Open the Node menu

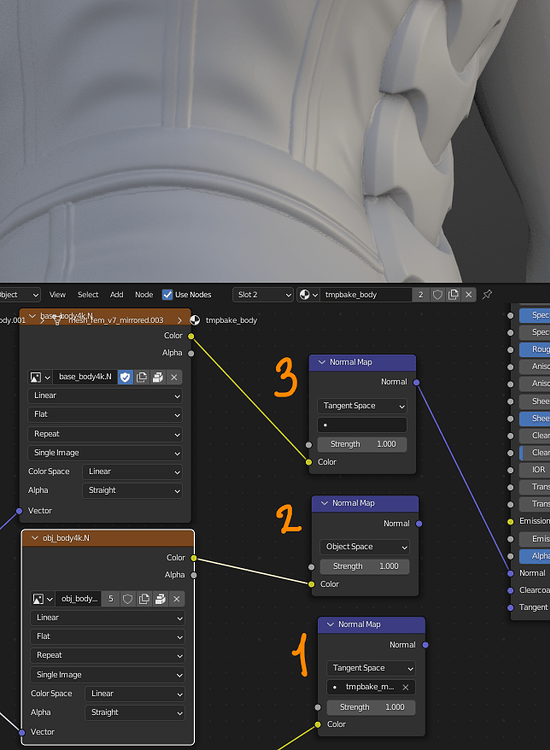(x=144, y=295)
